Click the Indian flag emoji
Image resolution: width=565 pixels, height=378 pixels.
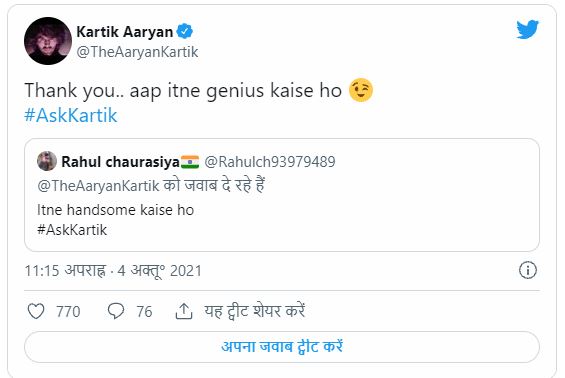pyautogui.click(x=190, y=162)
